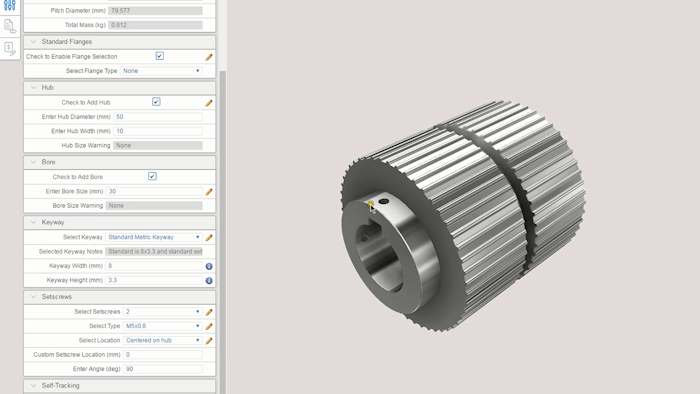Click the Keyway Width input field

click(x=154, y=266)
